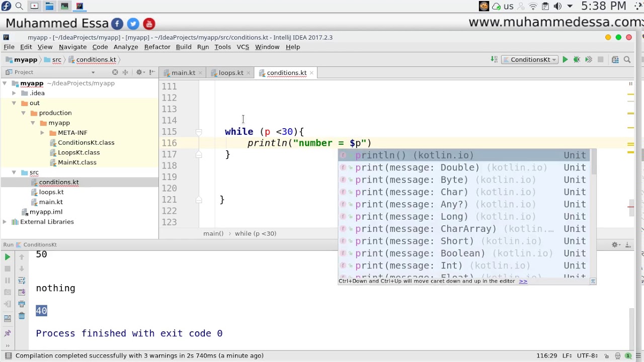
Task: Start debugging with the green bug icon
Action: point(577,59)
